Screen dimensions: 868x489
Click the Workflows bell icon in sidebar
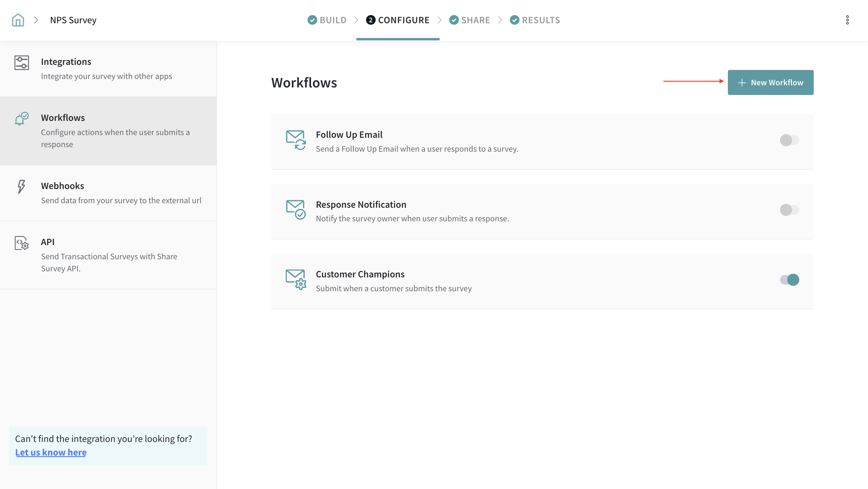(22, 118)
